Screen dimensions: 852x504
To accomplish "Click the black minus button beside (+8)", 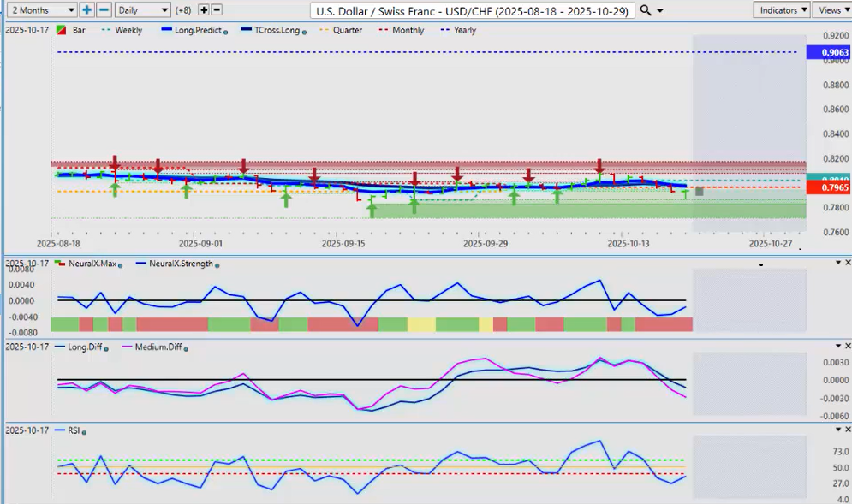I will (x=217, y=10).
